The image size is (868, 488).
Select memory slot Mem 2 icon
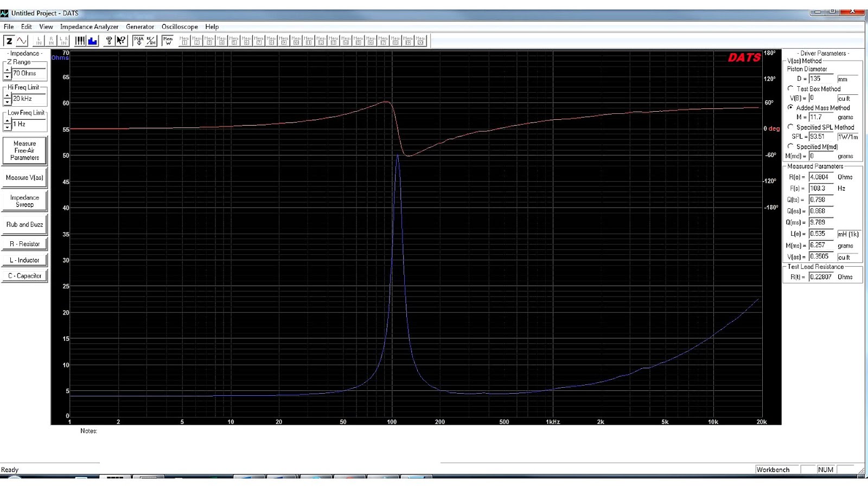[x=197, y=41]
